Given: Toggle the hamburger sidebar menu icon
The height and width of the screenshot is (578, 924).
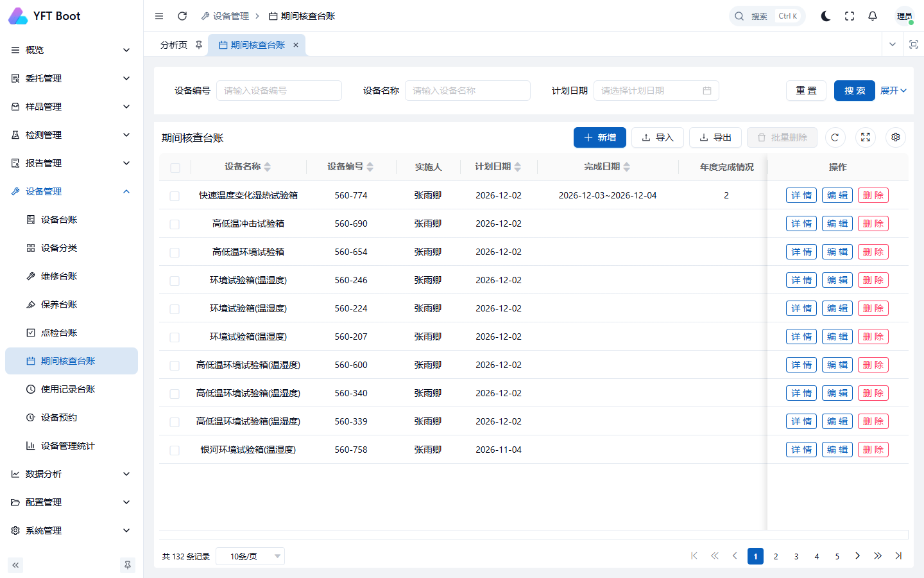Looking at the screenshot, I should click(159, 16).
